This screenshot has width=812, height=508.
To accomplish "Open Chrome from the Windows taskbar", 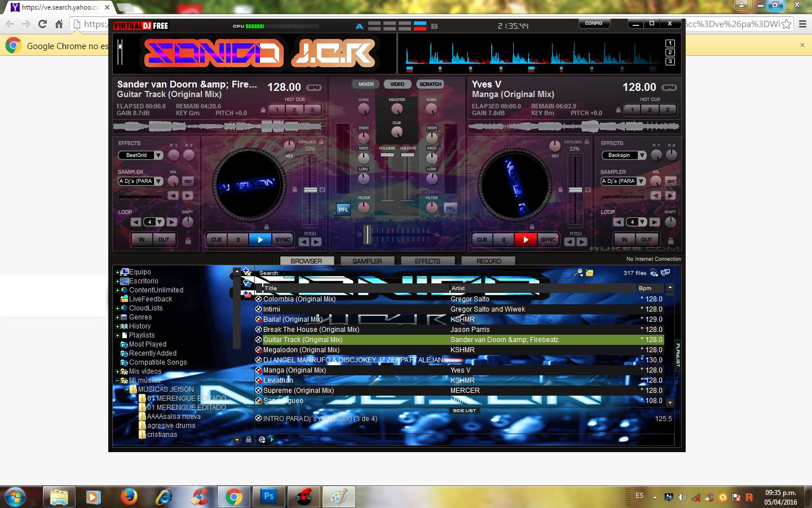I will coord(233,497).
